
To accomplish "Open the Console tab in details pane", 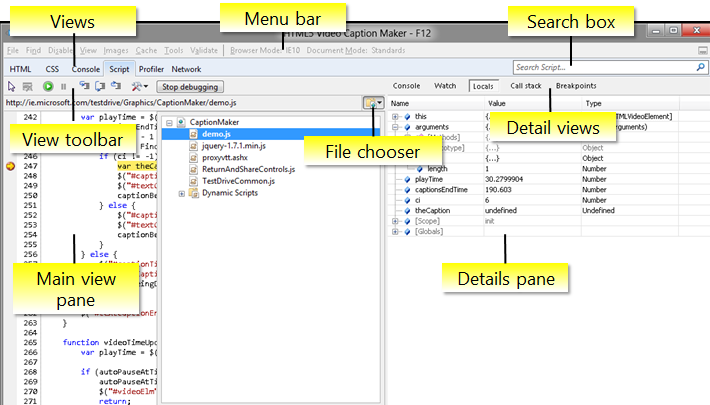I will point(406,86).
